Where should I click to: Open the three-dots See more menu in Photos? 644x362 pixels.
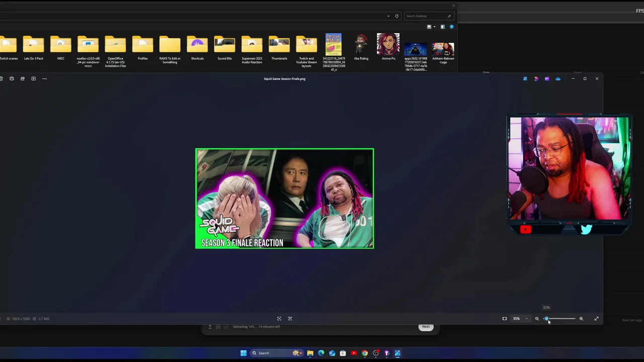coord(44,78)
